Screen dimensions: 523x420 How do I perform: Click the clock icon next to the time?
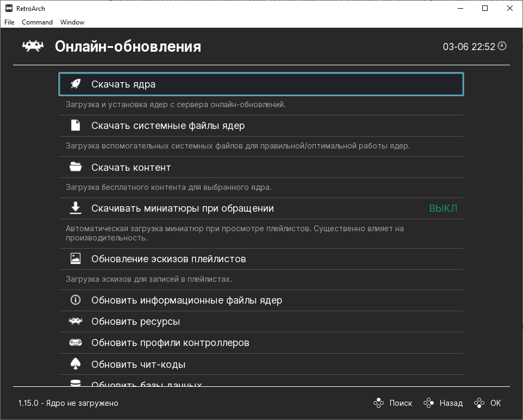pos(502,46)
